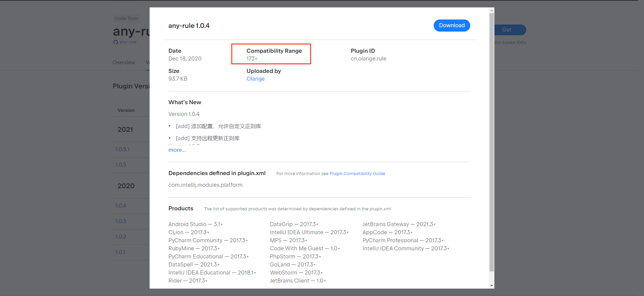
Task: Open the any-rule GitHub link on background page
Action: pos(128,42)
